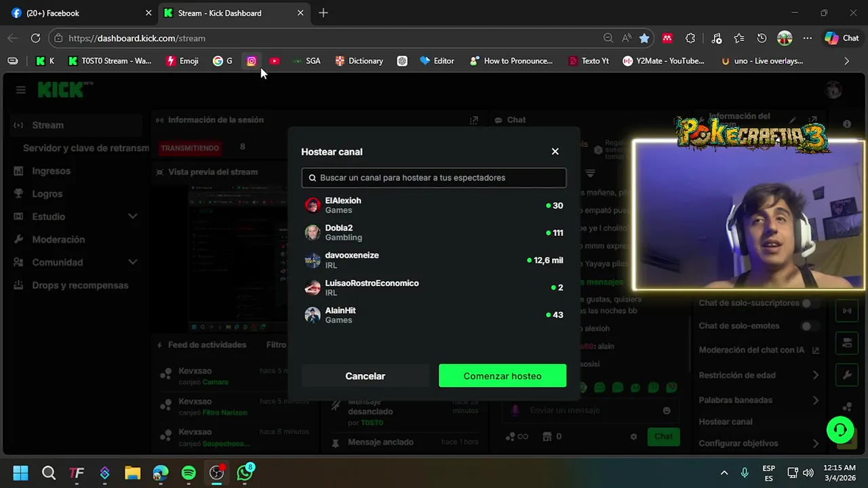Toggle the favorite star for this page
Screen dimensions: 868x488
click(644, 39)
